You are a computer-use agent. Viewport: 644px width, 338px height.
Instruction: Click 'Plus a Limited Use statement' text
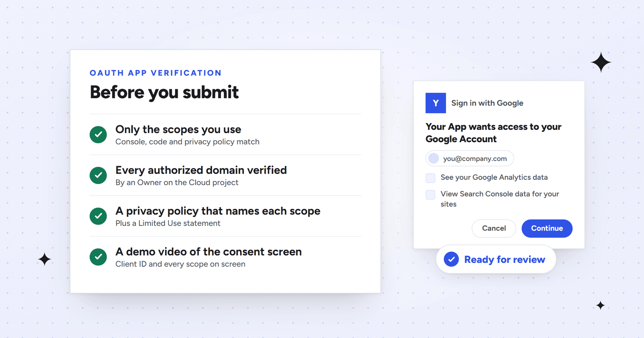168,223
